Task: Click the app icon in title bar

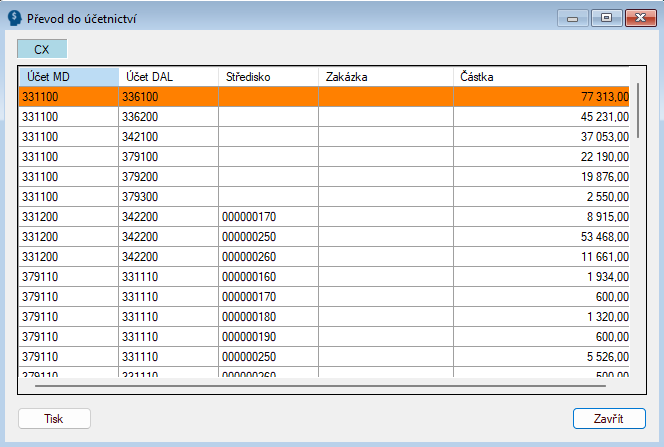Action: (x=15, y=18)
